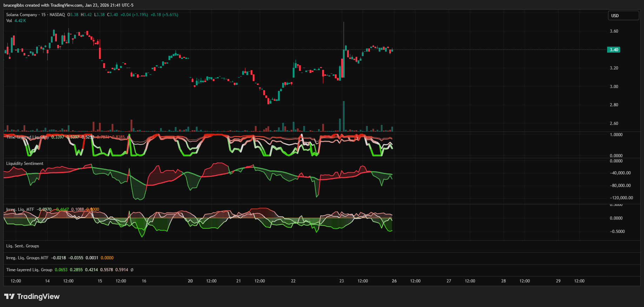Expand the Irreg. Liq. Groups MTF pane
Screen dimensions: 644x307
coord(27,258)
